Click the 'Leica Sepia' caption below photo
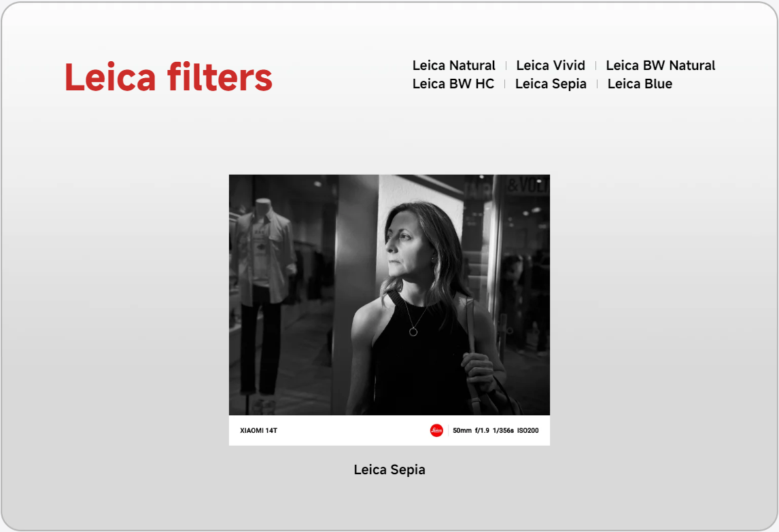Screen dimensions: 779x532 (x=389, y=470)
